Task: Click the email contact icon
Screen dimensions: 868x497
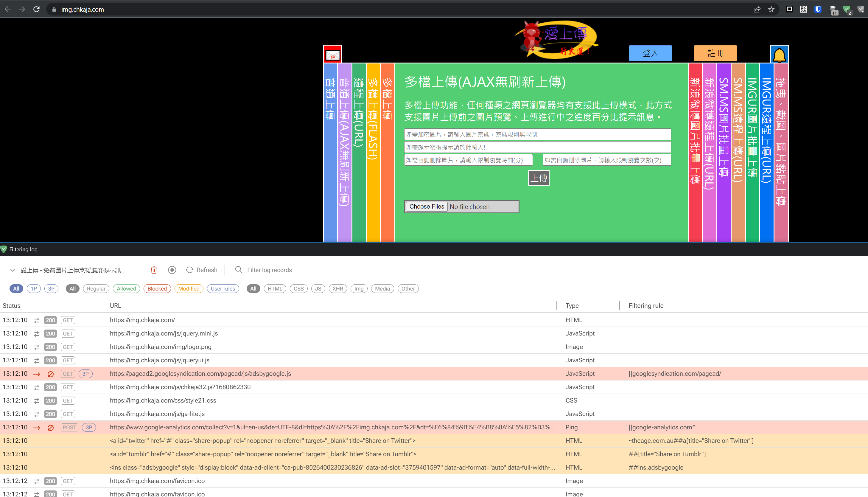Action: coord(332,54)
